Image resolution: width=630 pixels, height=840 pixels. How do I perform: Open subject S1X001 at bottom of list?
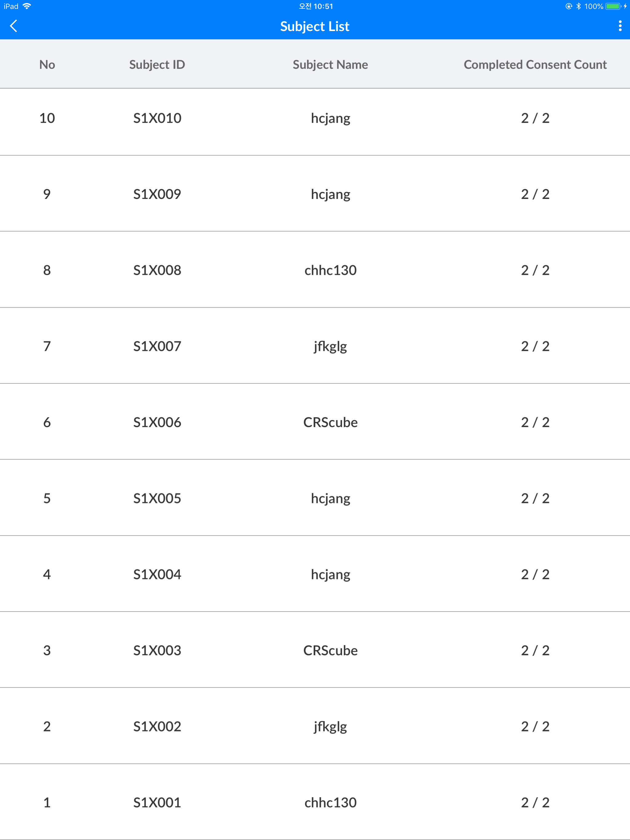pyautogui.click(x=315, y=802)
